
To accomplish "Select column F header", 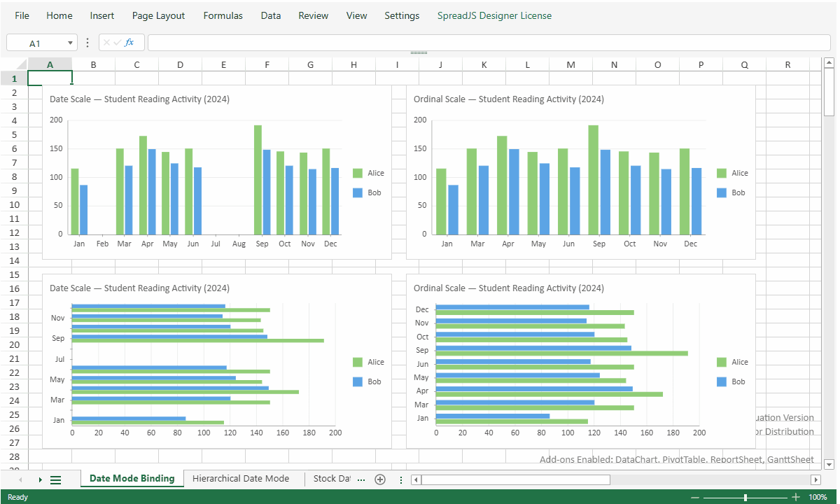I will tap(267, 64).
